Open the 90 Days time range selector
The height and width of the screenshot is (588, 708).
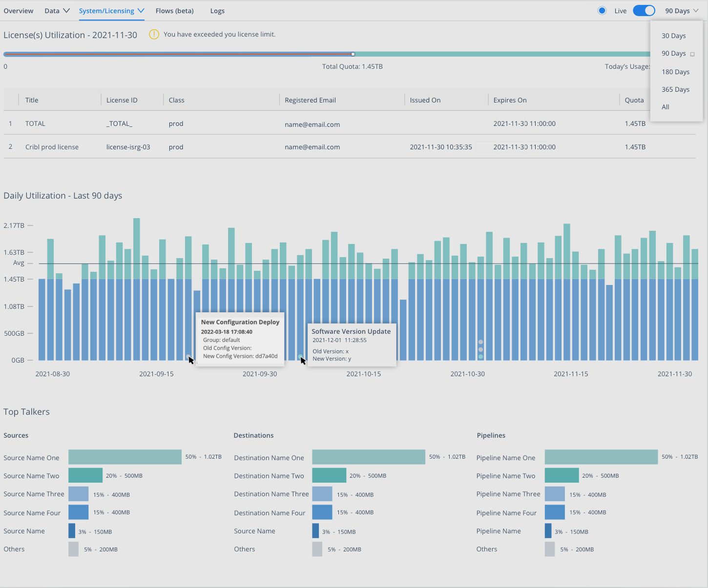click(x=682, y=10)
